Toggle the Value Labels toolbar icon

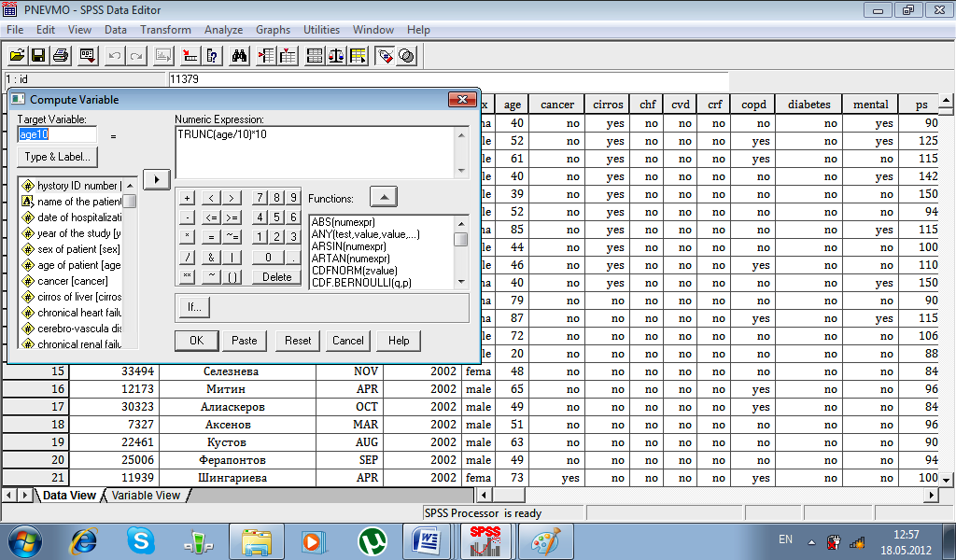coord(385,56)
